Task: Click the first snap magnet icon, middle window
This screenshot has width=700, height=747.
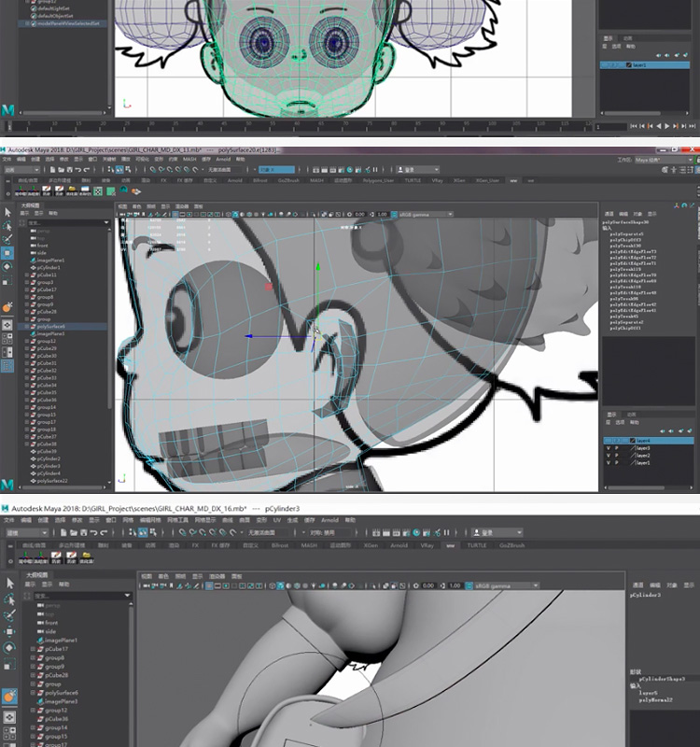Action: click(x=153, y=170)
